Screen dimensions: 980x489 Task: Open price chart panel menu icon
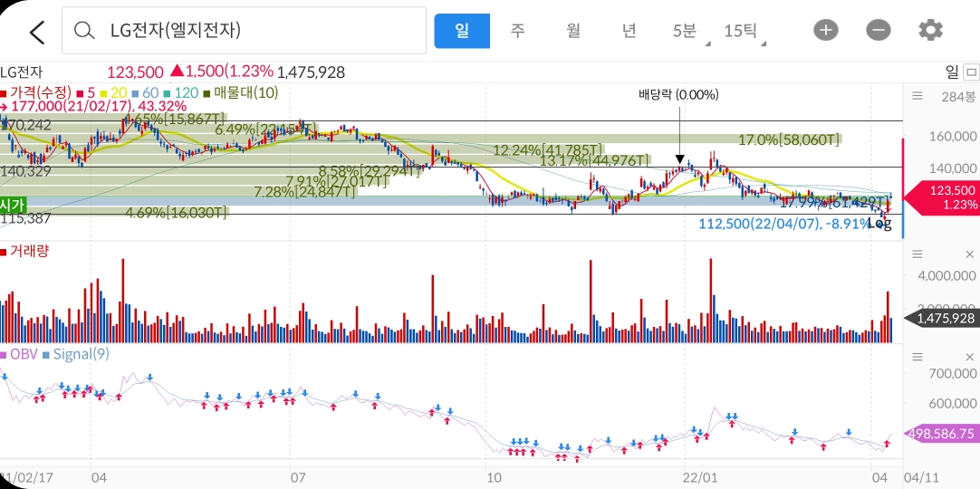click(x=917, y=96)
